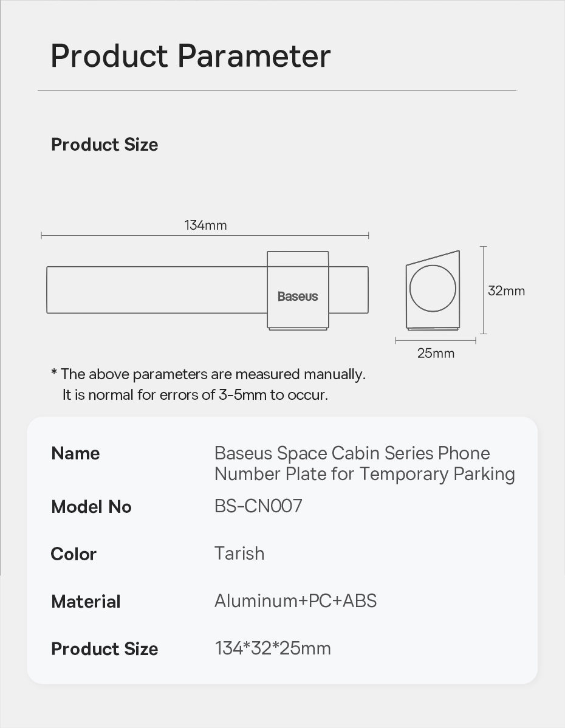Click the Product Size label in the spec table

104,649
